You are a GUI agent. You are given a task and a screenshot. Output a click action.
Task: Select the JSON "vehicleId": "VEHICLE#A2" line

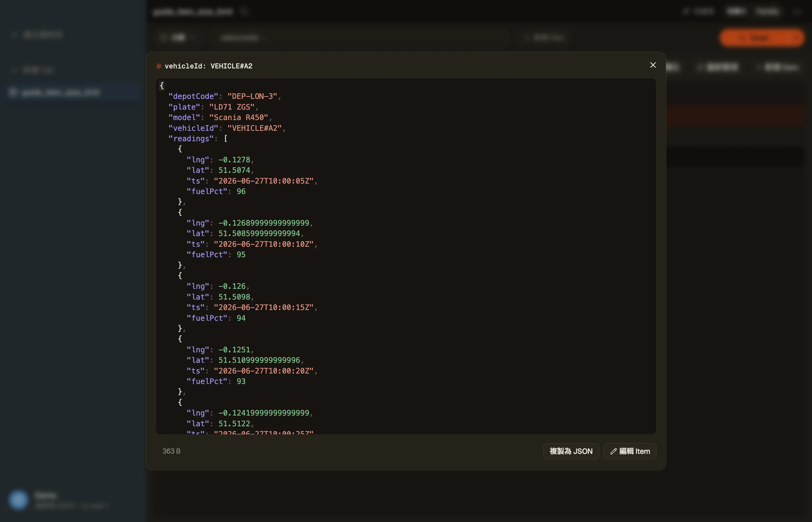[x=227, y=128]
